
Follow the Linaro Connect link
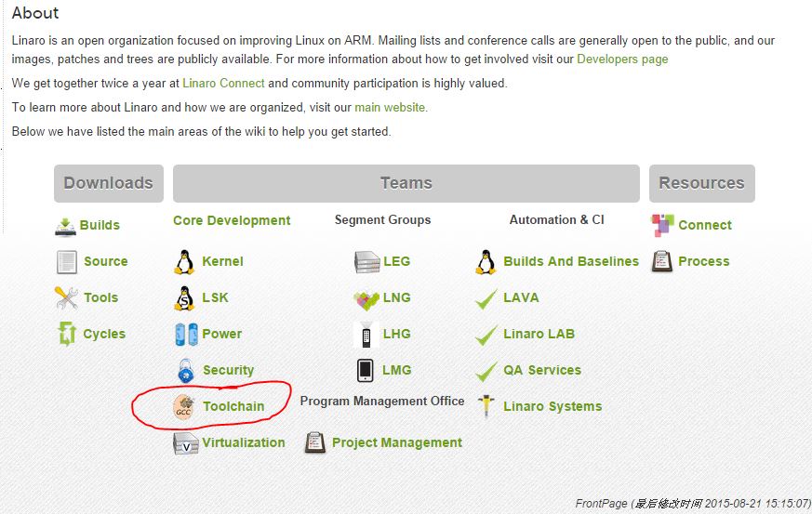(x=223, y=84)
